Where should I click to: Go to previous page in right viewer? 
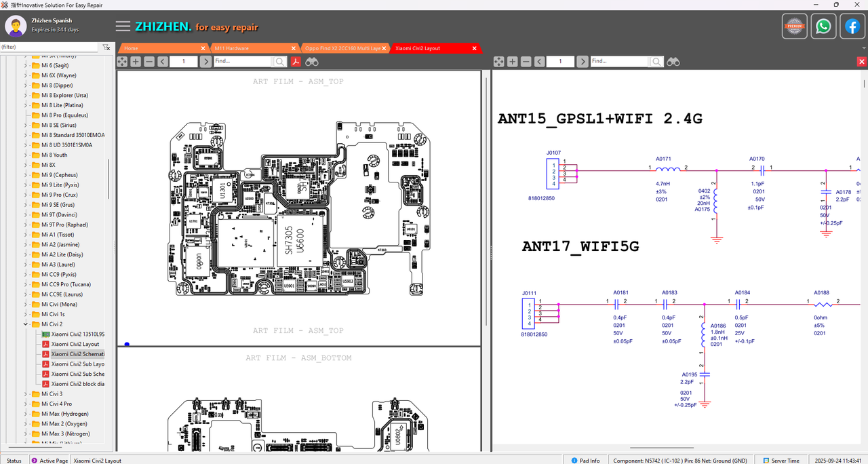[x=539, y=62]
